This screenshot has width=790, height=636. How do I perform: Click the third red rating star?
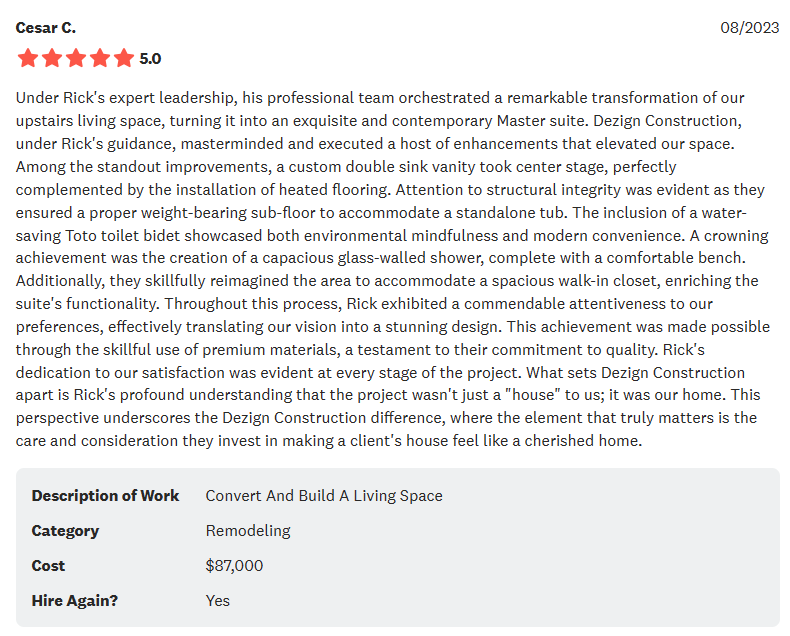point(76,58)
